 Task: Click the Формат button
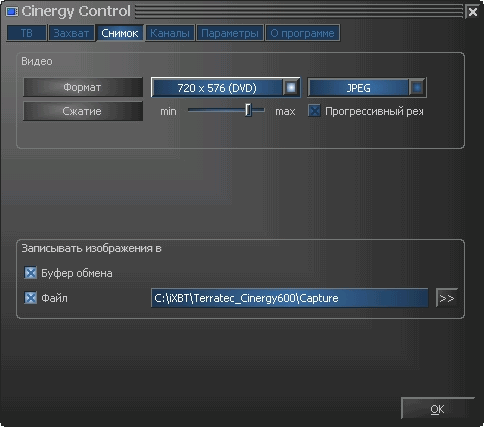point(83,88)
